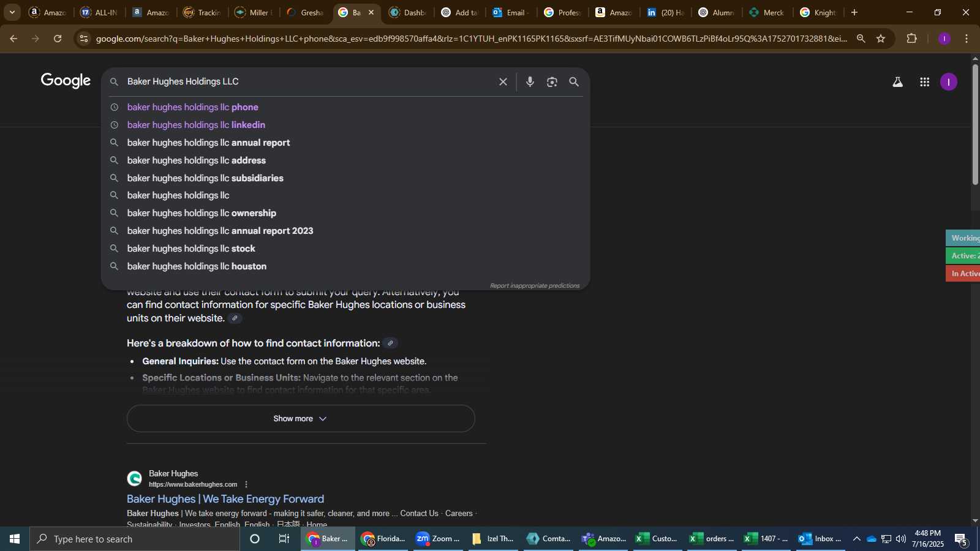Viewport: 980px width, 551px height.
Task: Click the red 'In Active' side tab
Action: [x=963, y=274]
